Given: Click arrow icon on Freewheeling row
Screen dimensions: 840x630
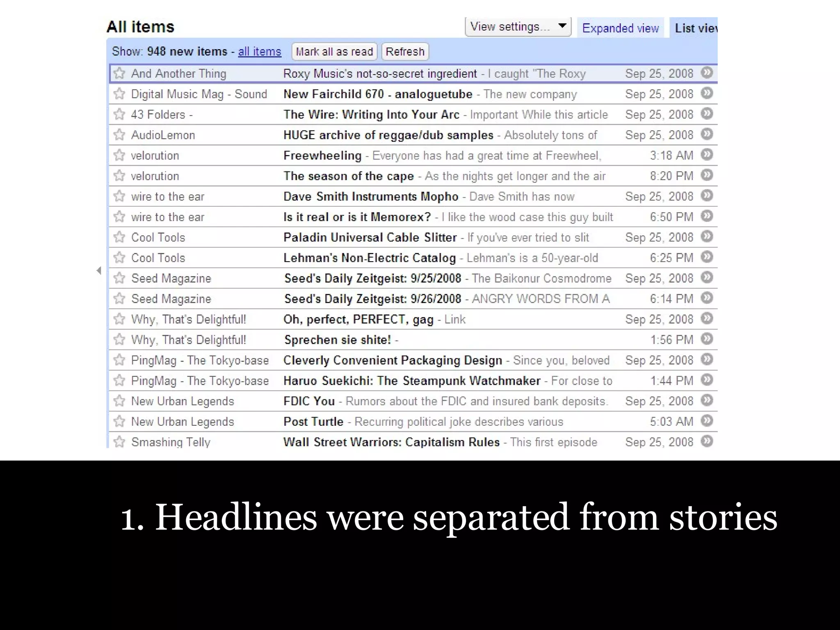Looking at the screenshot, I should click(707, 155).
